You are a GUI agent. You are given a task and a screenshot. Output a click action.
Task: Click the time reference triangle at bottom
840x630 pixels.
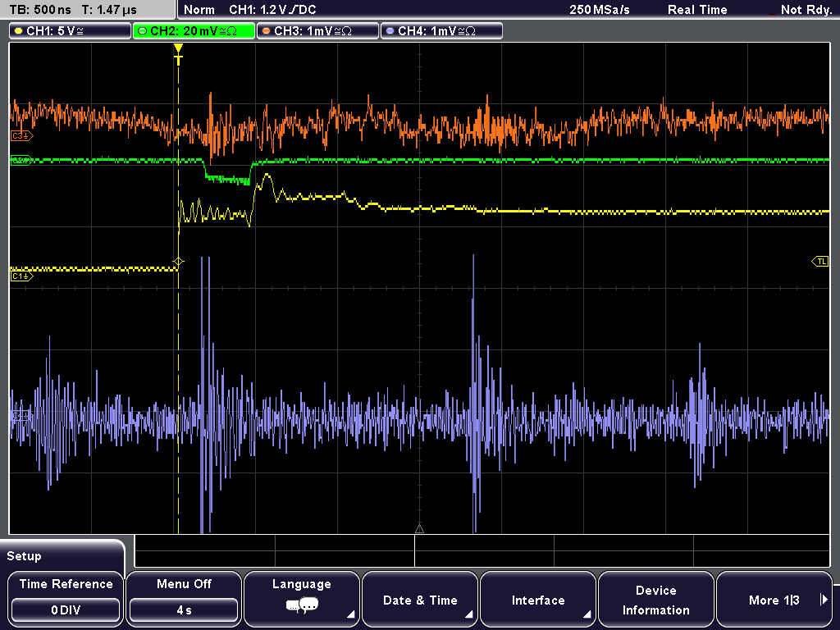pos(419,529)
